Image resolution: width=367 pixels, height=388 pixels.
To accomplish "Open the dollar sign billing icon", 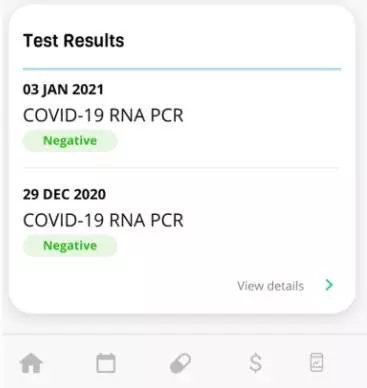I will (x=255, y=363).
